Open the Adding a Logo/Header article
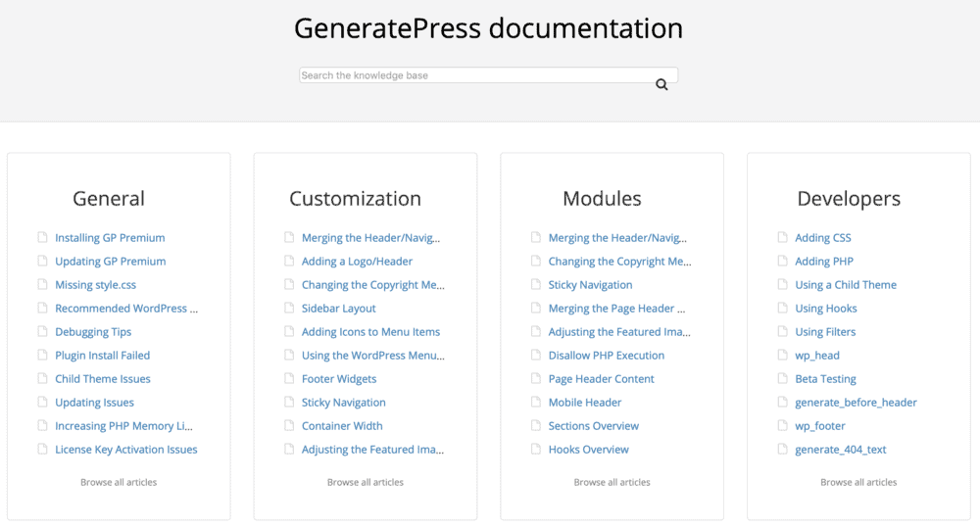 (357, 262)
